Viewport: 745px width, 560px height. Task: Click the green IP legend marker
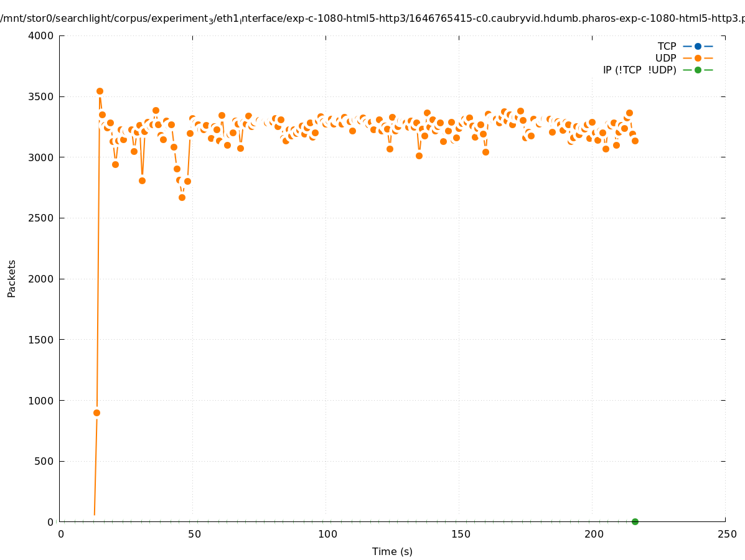pos(698,70)
